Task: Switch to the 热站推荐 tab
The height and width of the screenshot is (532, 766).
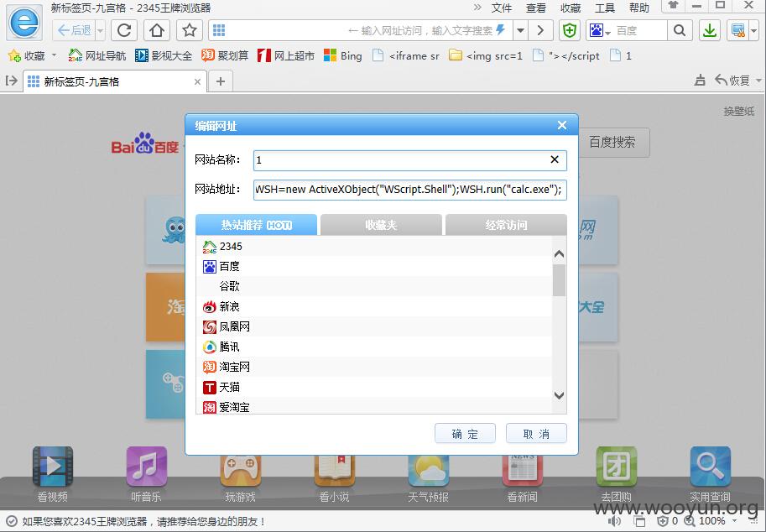Action: tap(257, 225)
